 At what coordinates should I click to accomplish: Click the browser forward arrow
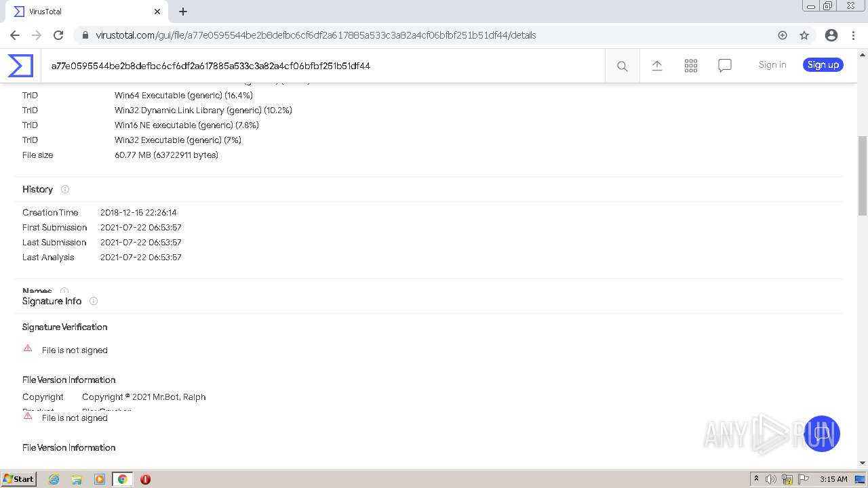point(37,35)
